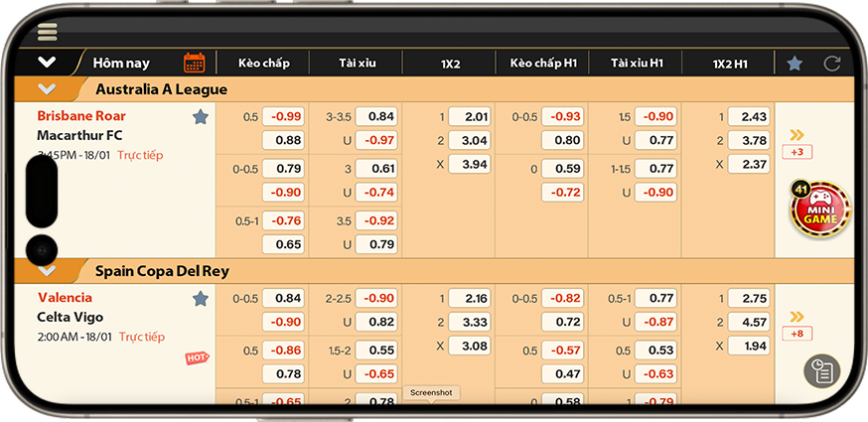This screenshot has width=868, height=422.
Task: Click the Valencia team name
Action: (65, 297)
